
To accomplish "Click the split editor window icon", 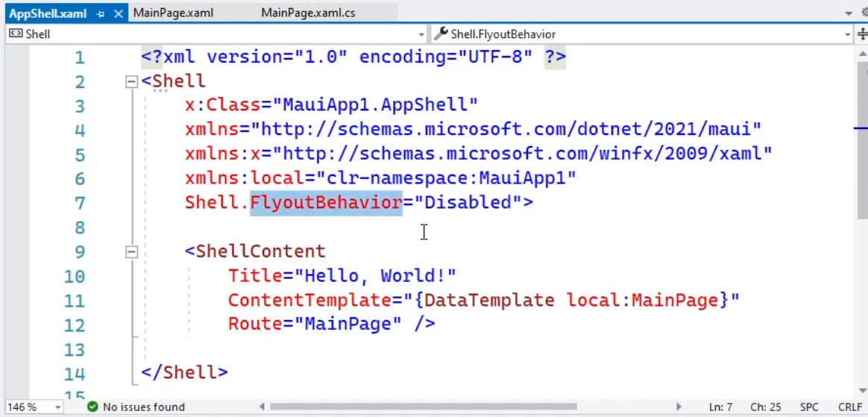I will coord(863,34).
